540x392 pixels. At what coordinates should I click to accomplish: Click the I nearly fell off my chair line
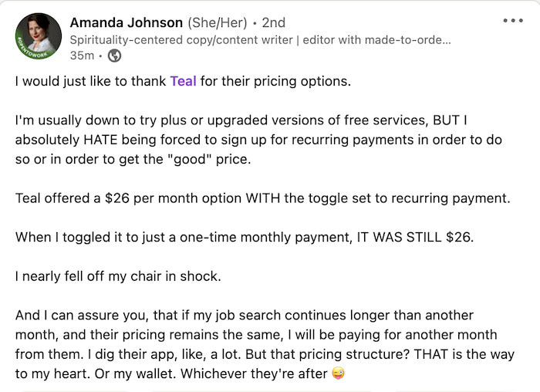(x=118, y=276)
